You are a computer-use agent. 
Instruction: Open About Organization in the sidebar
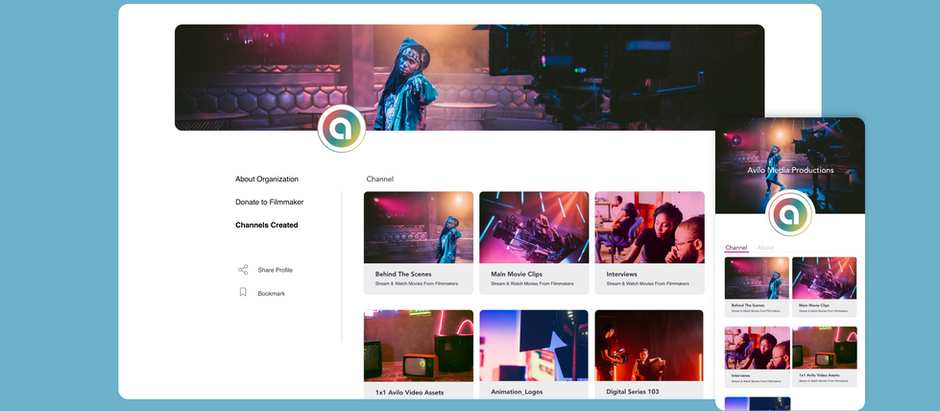[x=267, y=179]
